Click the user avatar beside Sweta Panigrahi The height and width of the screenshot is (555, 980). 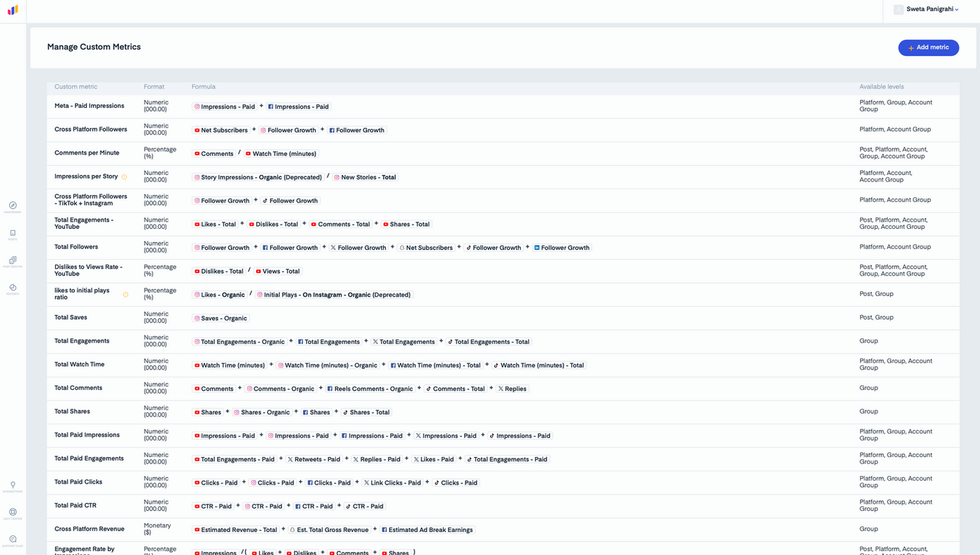point(898,9)
